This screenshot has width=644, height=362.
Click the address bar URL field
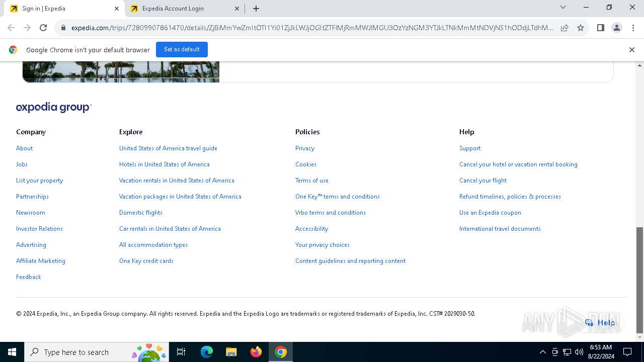pyautogui.click(x=312, y=28)
